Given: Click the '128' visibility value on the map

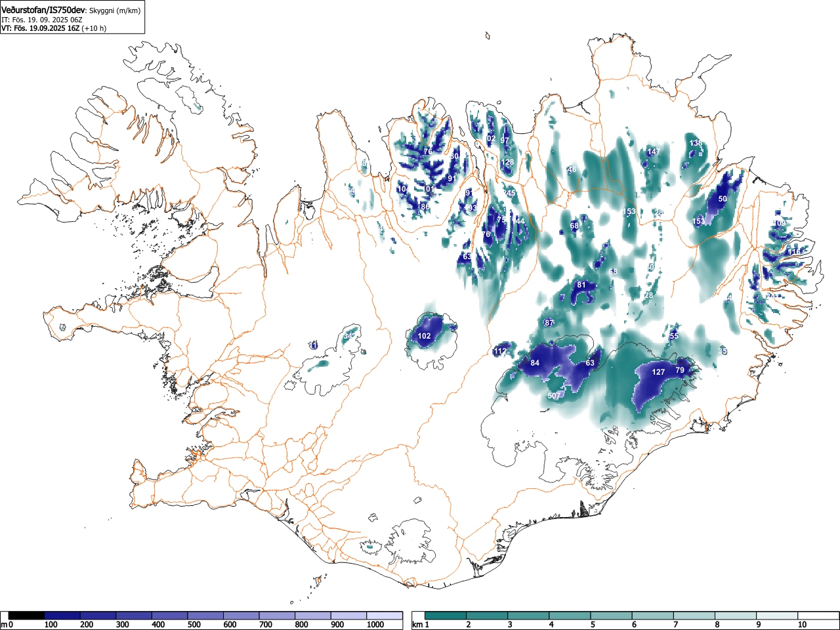Looking at the screenshot, I should coord(507,162).
